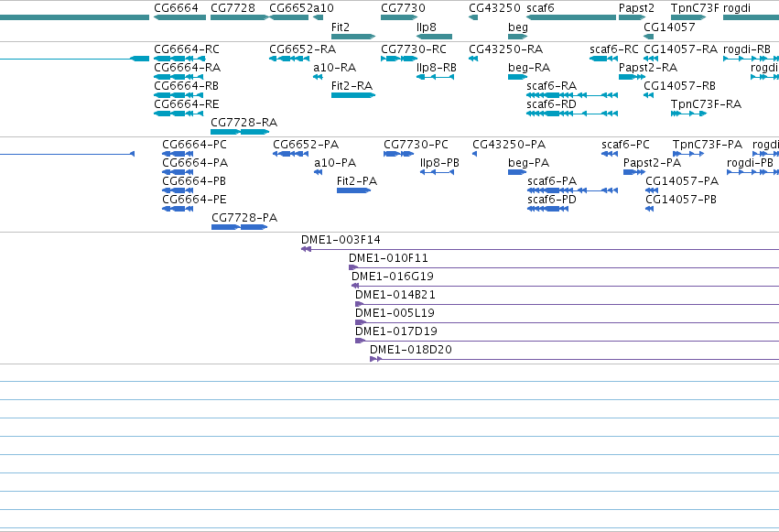Image resolution: width=779 pixels, height=532 pixels.
Task: Open the scaf6-RC transcript label
Action: pos(614,49)
